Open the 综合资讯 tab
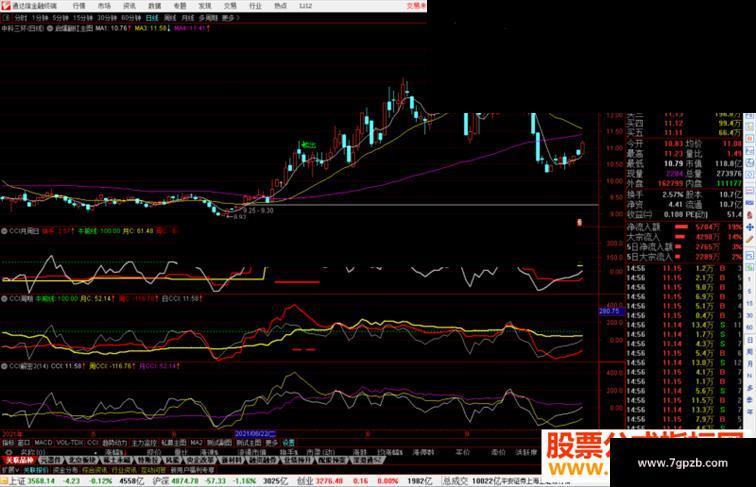Image resolution: width=756 pixels, height=487 pixels. [x=94, y=469]
